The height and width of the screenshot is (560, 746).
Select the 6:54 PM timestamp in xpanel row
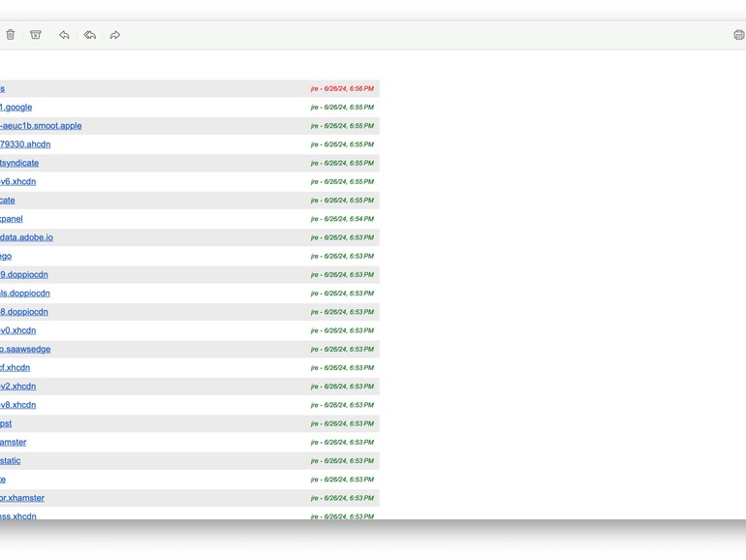click(x=342, y=219)
